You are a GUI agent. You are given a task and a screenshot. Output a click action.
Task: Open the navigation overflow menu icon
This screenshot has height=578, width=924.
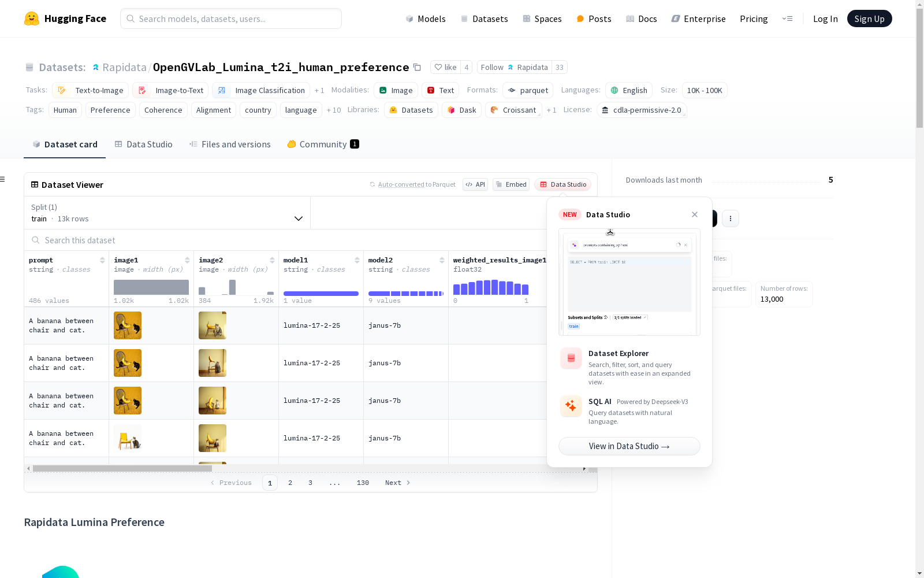point(787,18)
